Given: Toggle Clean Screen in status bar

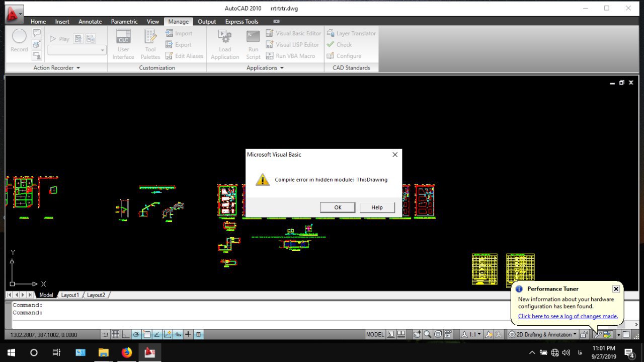Looking at the screenshot, I should coord(626,334).
